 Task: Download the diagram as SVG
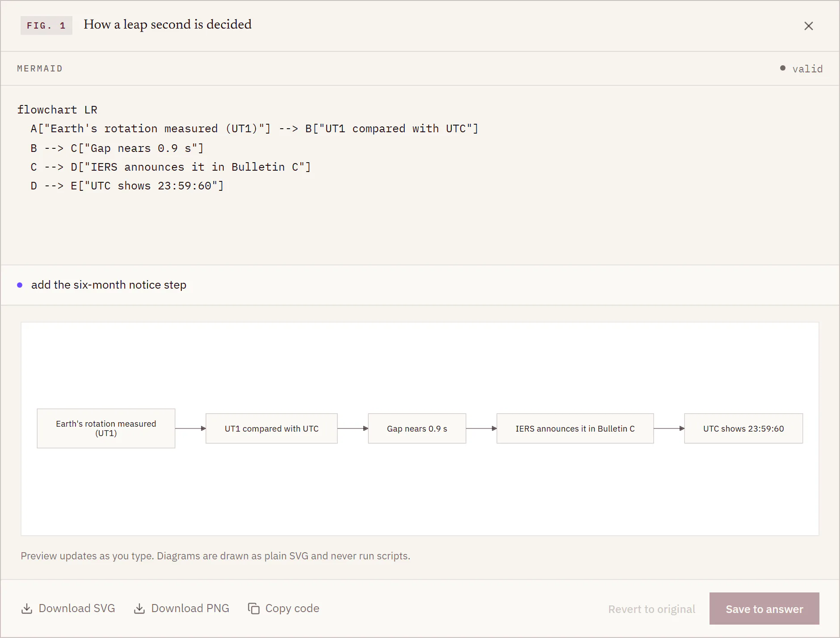(68, 609)
